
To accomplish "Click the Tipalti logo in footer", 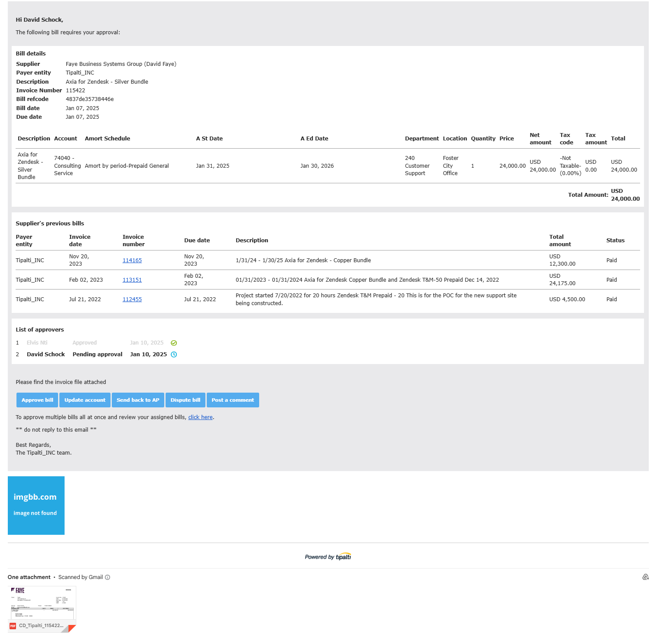I will [x=343, y=557].
